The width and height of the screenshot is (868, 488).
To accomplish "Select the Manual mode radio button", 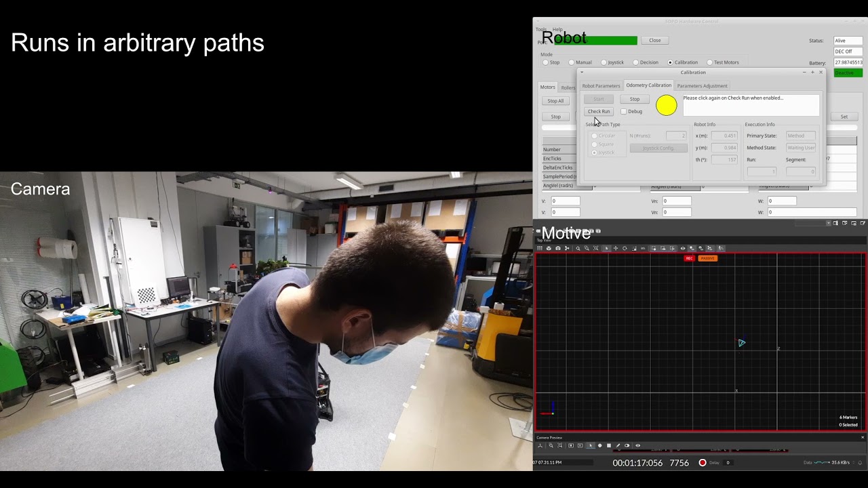I will [x=571, y=62].
